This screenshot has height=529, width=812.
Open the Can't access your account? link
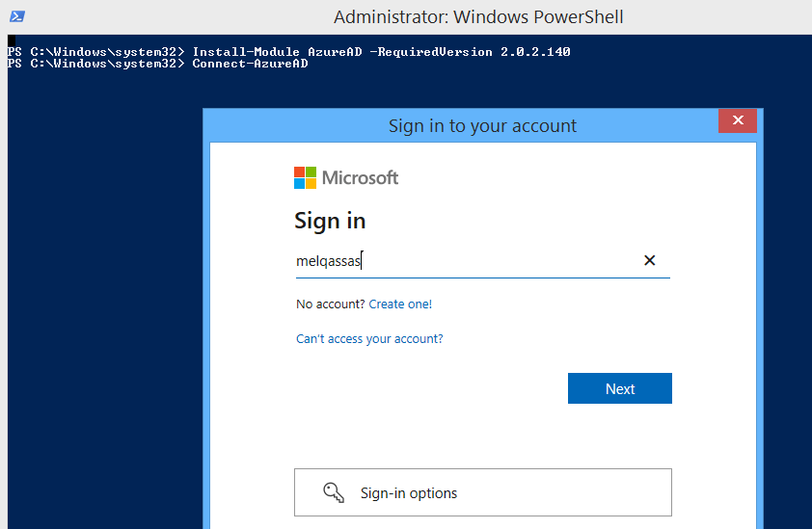click(x=369, y=338)
